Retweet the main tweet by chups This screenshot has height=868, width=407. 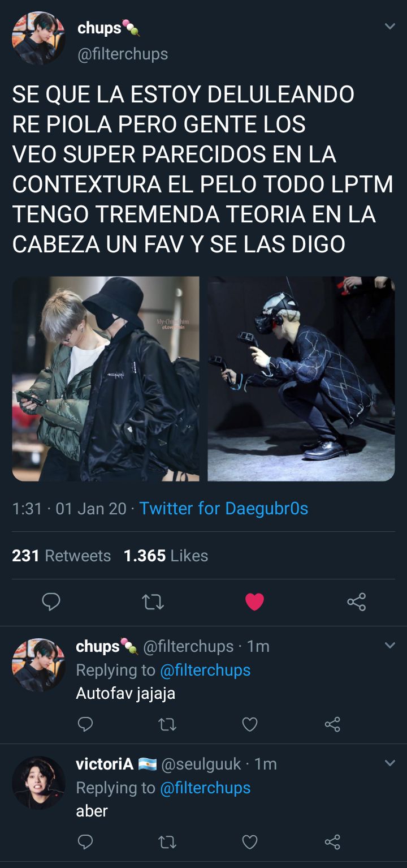click(153, 602)
